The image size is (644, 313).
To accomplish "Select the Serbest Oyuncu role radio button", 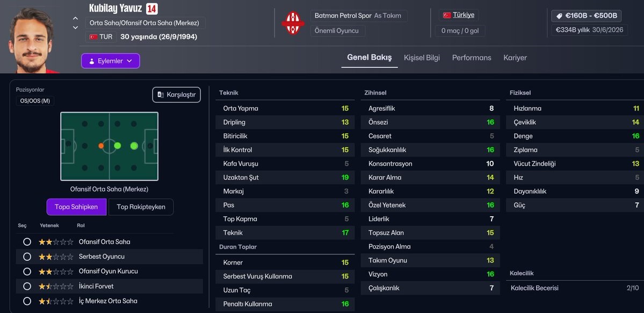I will pos(27,257).
